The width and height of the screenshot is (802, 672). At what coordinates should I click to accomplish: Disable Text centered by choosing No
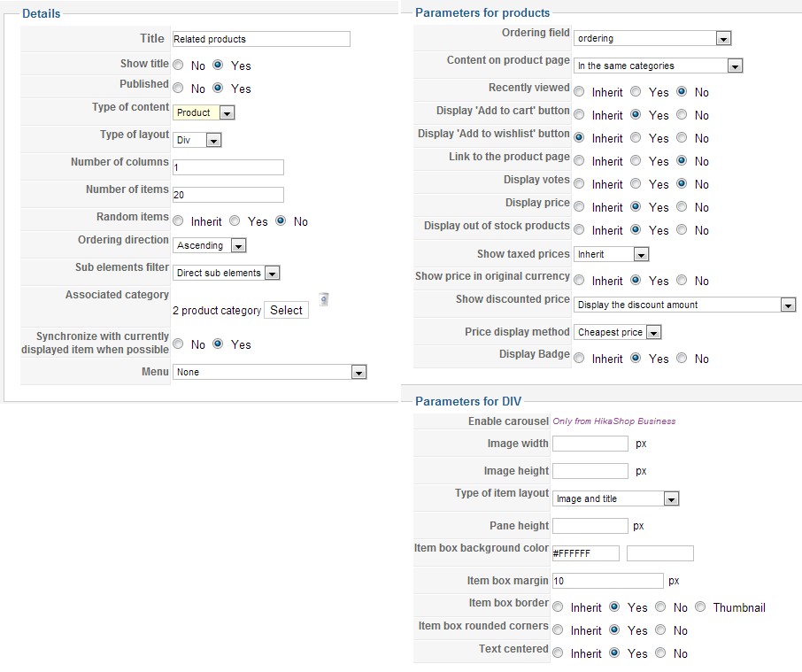pyautogui.click(x=660, y=653)
